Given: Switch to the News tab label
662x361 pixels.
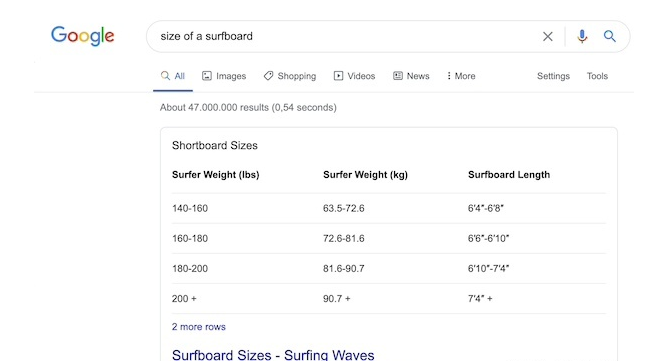Looking at the screenshot, I should (x=418, y=76).
